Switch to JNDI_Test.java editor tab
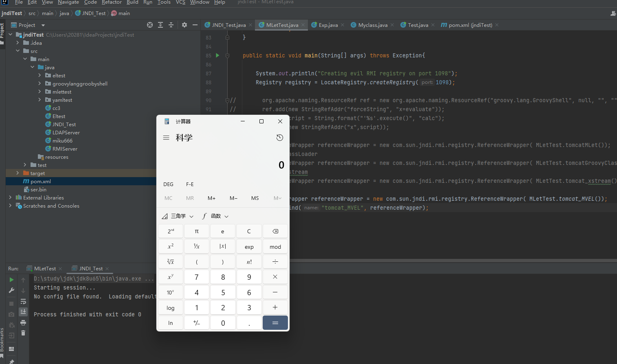The height and width of the screenshot is (364, 617). (x=228, y=25)
